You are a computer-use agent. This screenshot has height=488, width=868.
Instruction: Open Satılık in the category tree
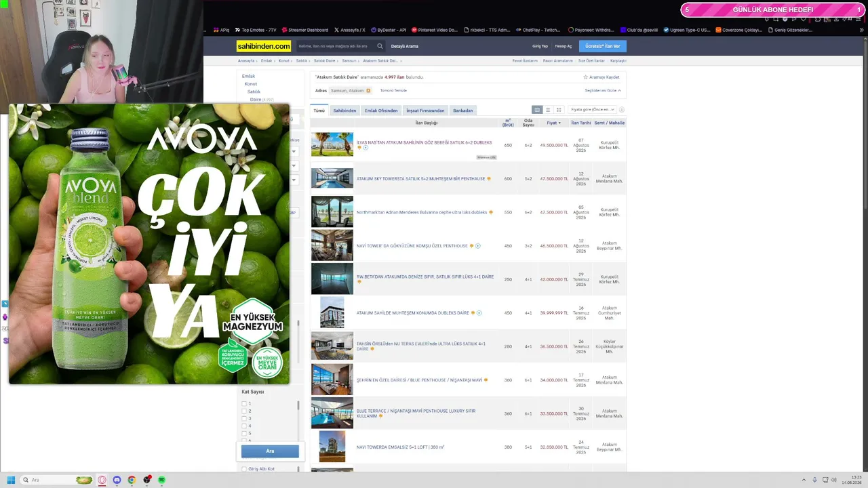point(254,91)
